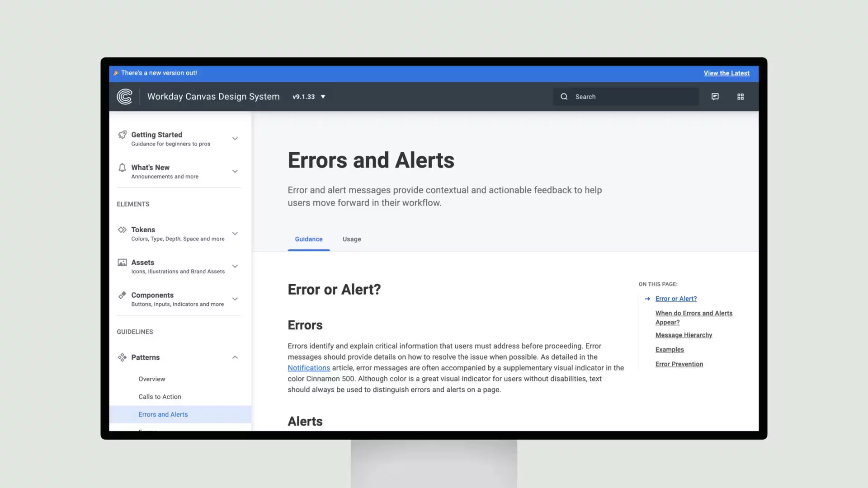
Task: Expand the What's New section
Action: pyautogui.click(x=236, y=171)
